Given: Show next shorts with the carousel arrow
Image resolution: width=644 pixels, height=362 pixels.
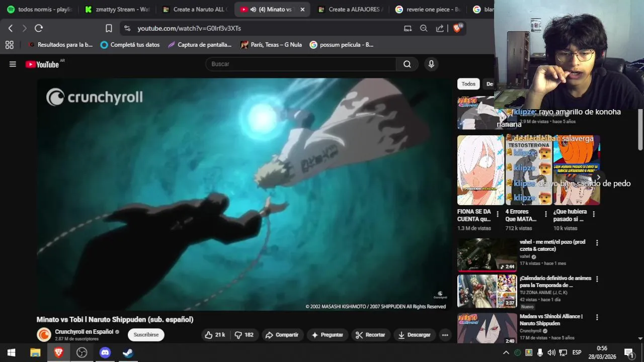Looking at the screenshot, I should point(598,177).
